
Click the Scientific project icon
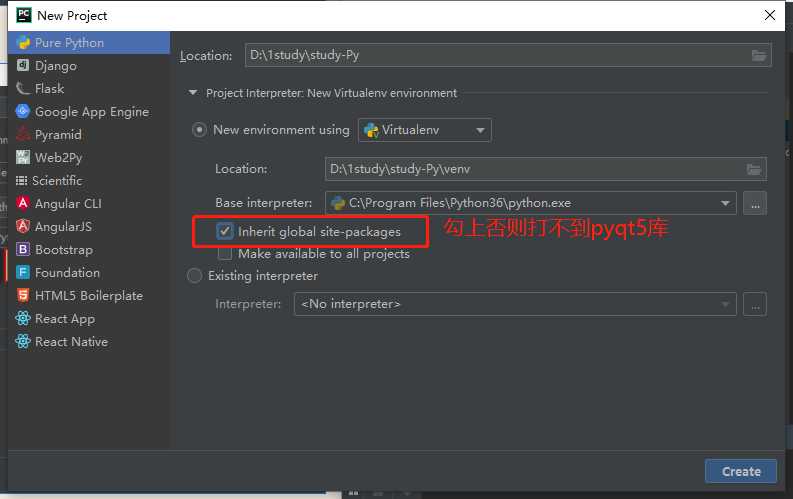[x=21, y=180]
